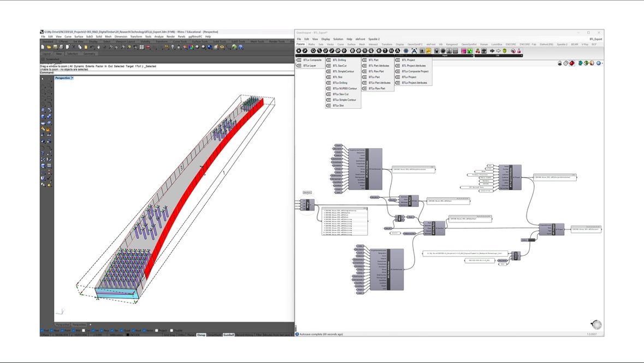Click the Rhino Command input line
644x363 pixels.
coord(167,73)
